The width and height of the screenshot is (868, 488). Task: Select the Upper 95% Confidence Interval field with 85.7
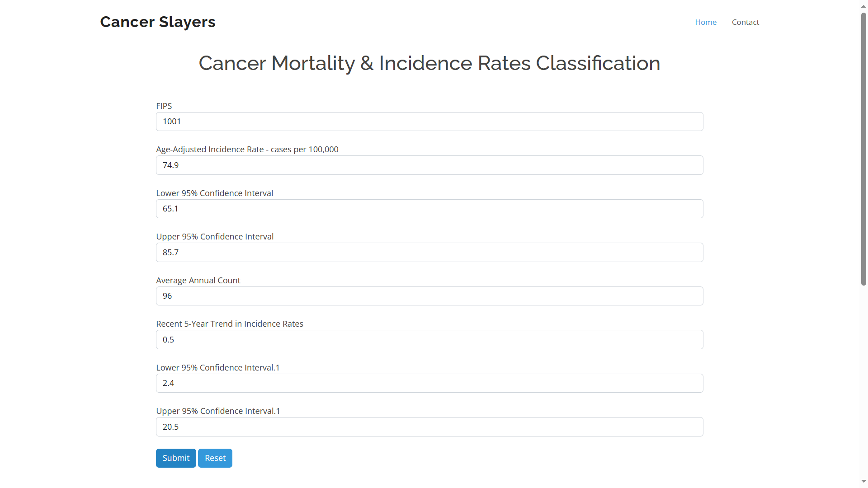coord(429,253)
